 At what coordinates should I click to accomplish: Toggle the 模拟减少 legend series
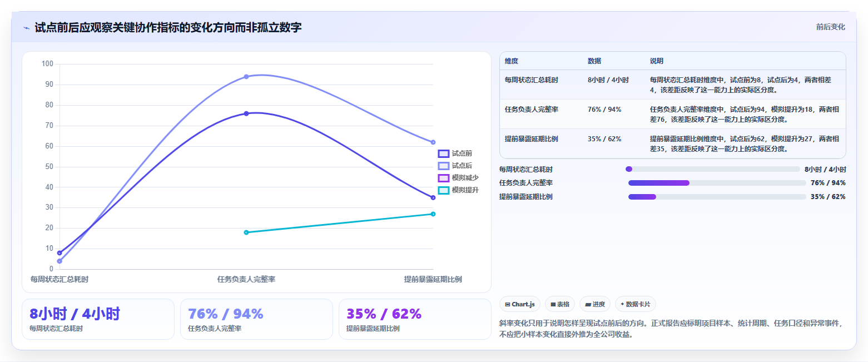458,178
